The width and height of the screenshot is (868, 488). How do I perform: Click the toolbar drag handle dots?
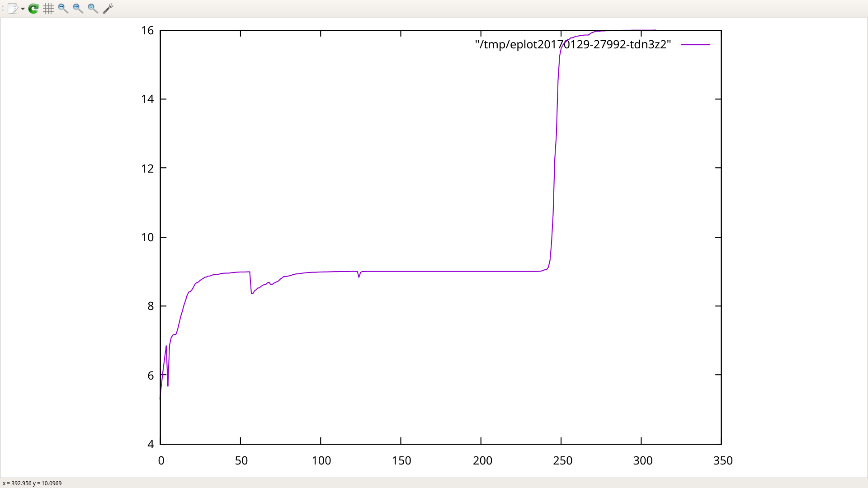(3, 8)
